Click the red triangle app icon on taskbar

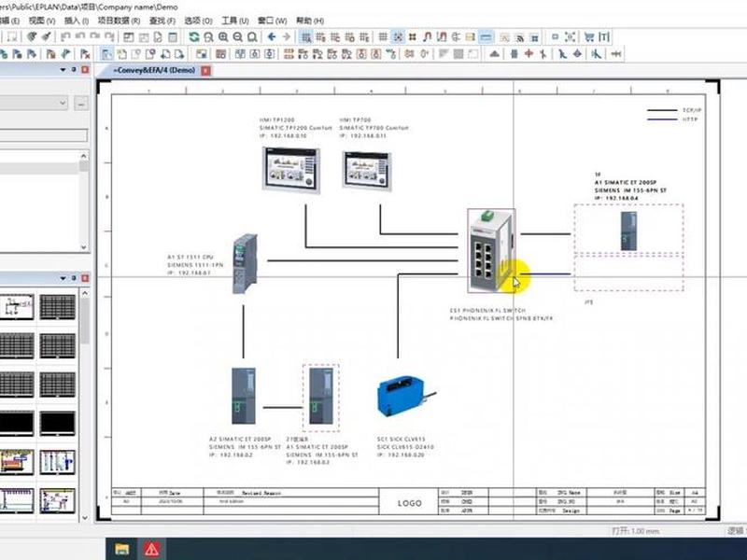click(x=151, y=550)
